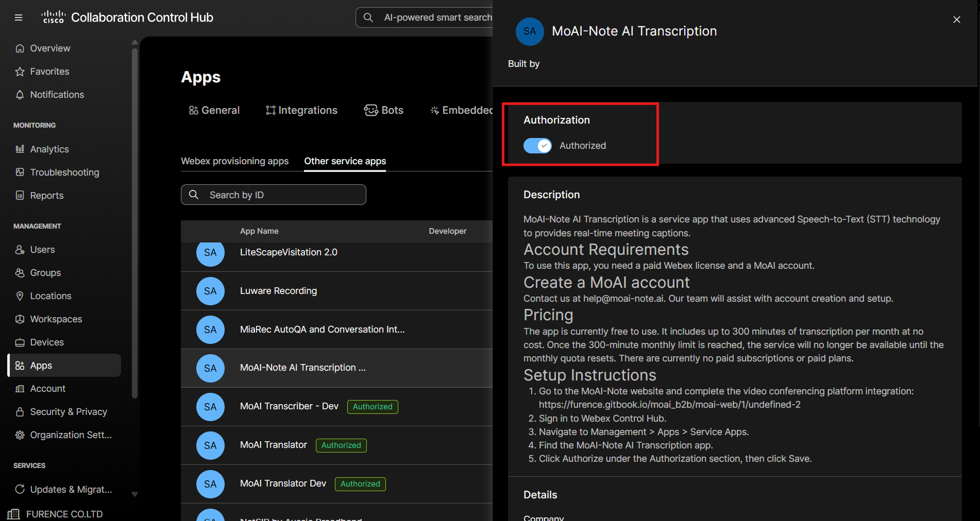Select the Luware Recording app row
Viewport: 980px width, 521px height.
tap(336, 291)
